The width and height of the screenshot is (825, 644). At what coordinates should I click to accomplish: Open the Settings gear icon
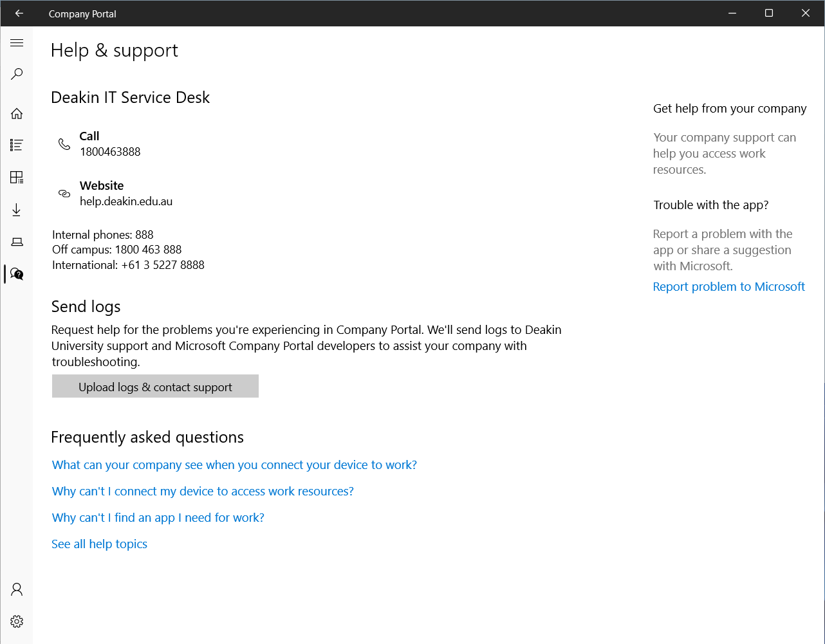click(17, 621)
